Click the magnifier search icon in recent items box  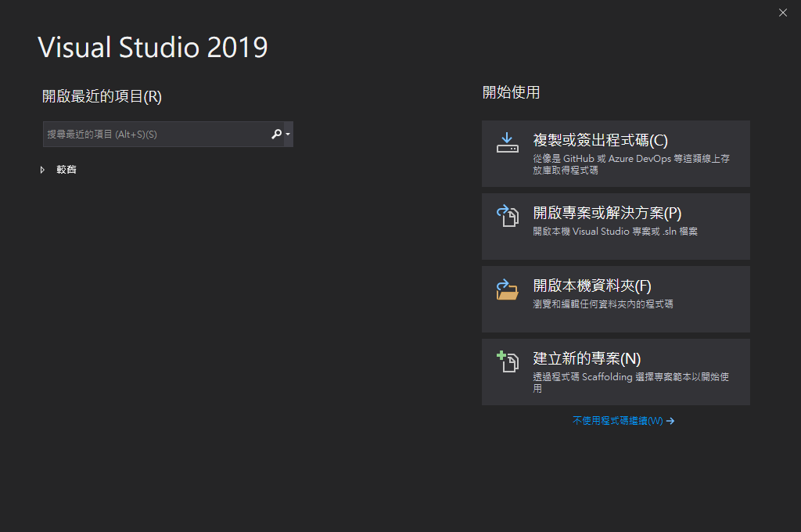coord(276,134)
